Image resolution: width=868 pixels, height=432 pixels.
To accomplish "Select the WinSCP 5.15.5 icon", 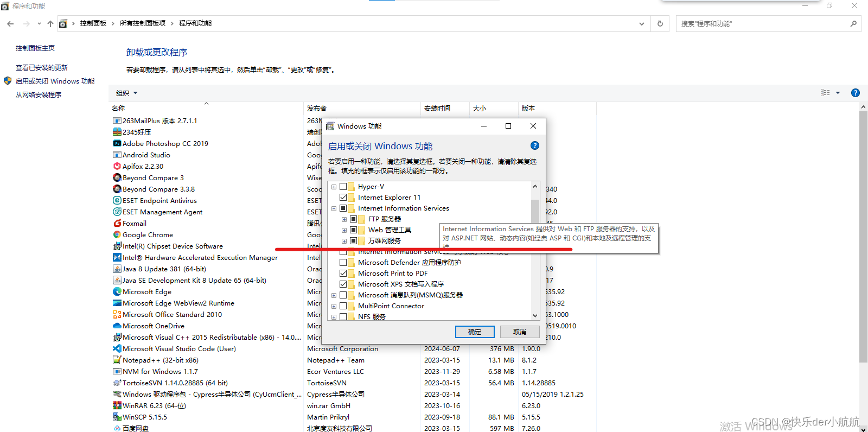I will 117,417.
